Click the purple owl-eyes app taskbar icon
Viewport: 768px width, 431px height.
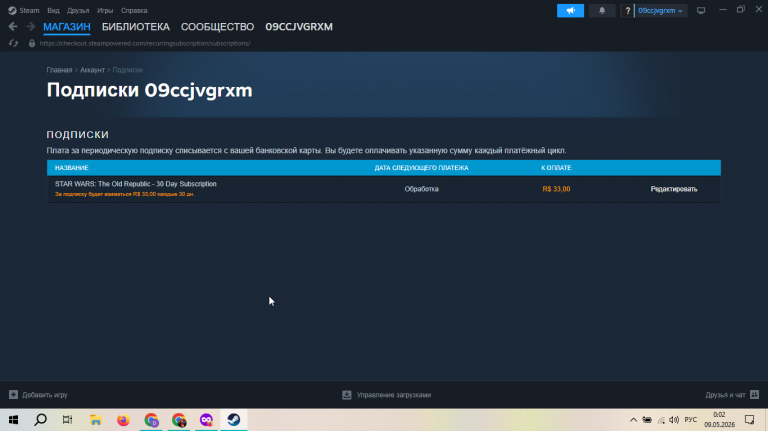[206, 420]
